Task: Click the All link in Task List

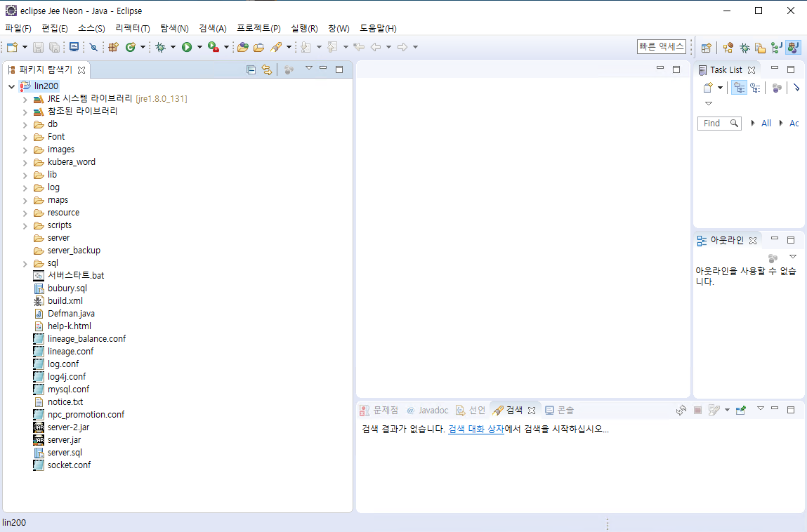Action: (x=766, y=123)
